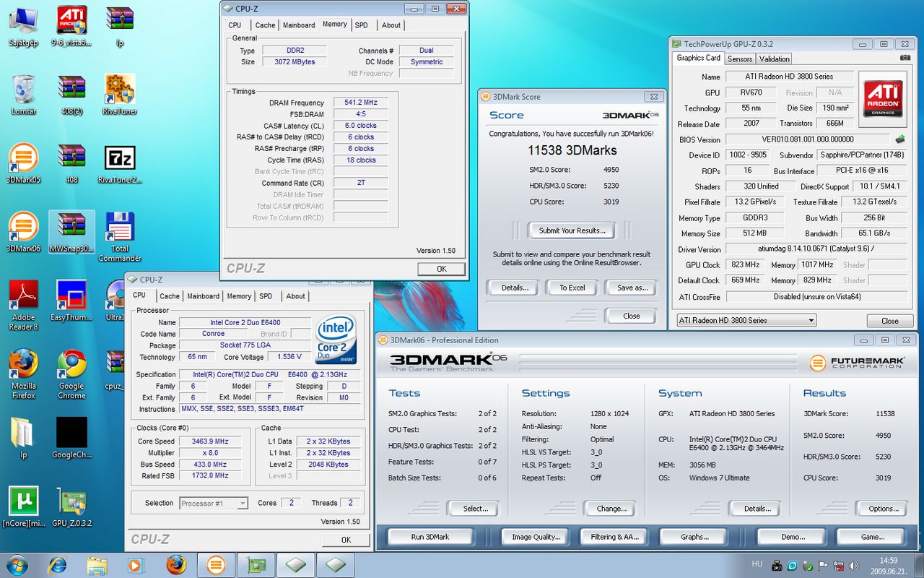This screenshot has height=578, width=924.
Task: Switch to SPD tab in Memory window
Action: pos(361,25)
